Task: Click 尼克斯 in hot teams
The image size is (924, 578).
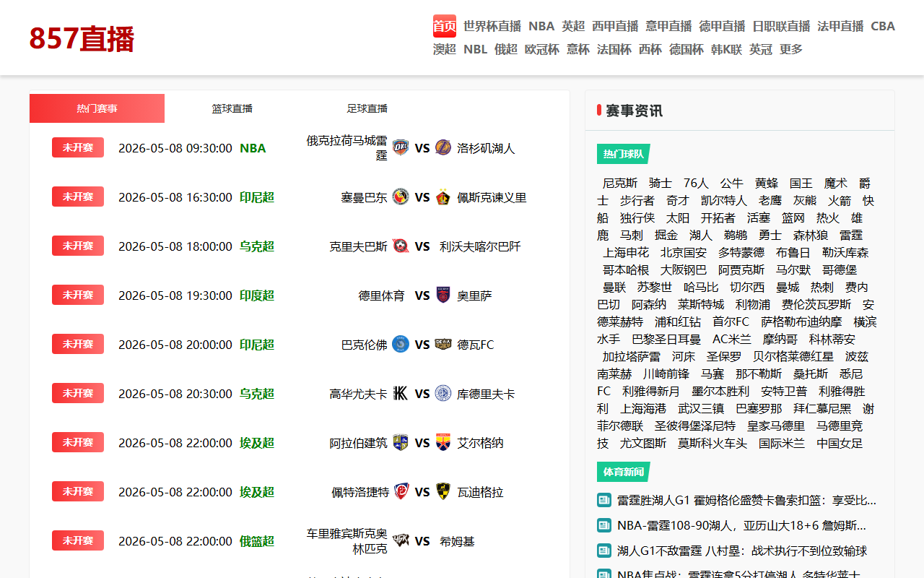Action: tap(620, 183)
